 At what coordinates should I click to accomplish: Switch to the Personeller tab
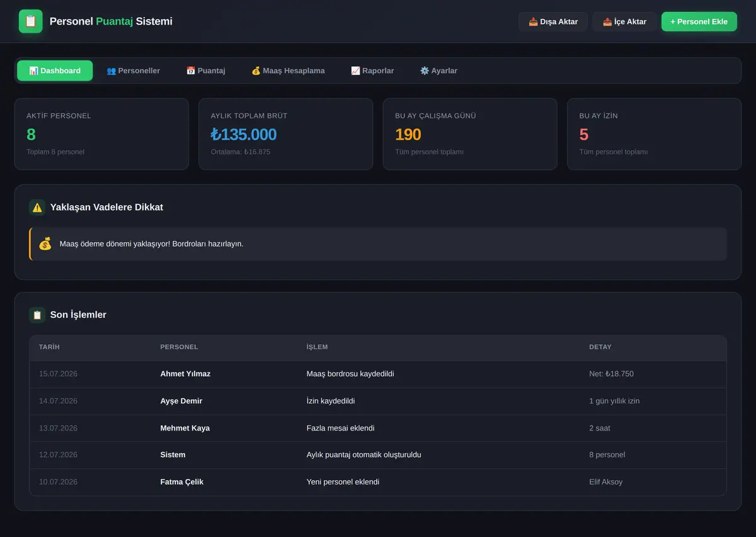click(133, 71)
